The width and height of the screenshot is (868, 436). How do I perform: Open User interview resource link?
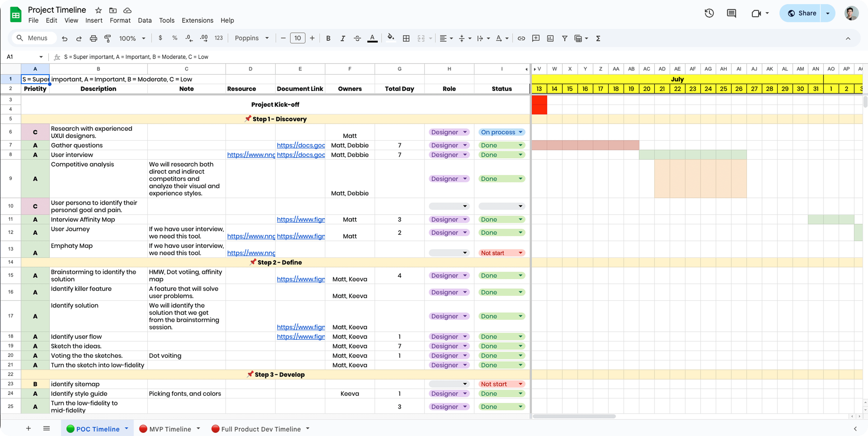click(251, 155)
